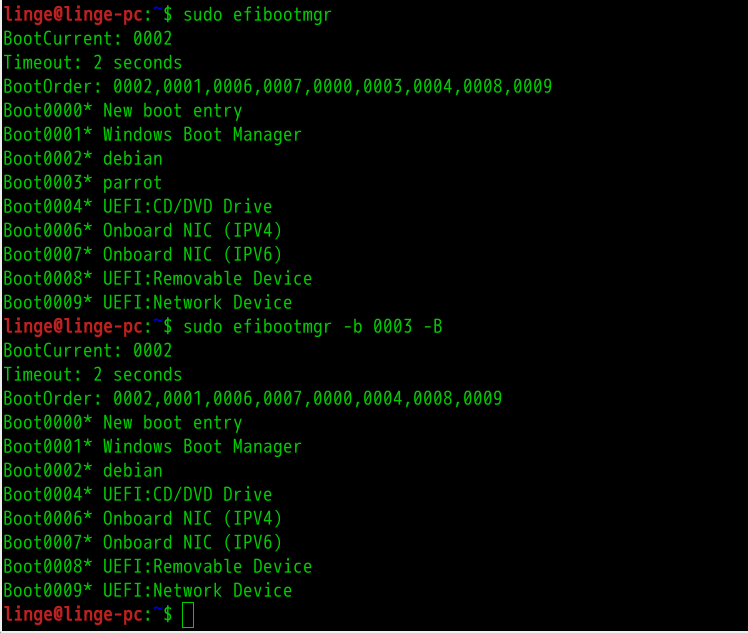
Task: Click "UEFI:Removable Device" in the second listing
Action: coord(207,567)
